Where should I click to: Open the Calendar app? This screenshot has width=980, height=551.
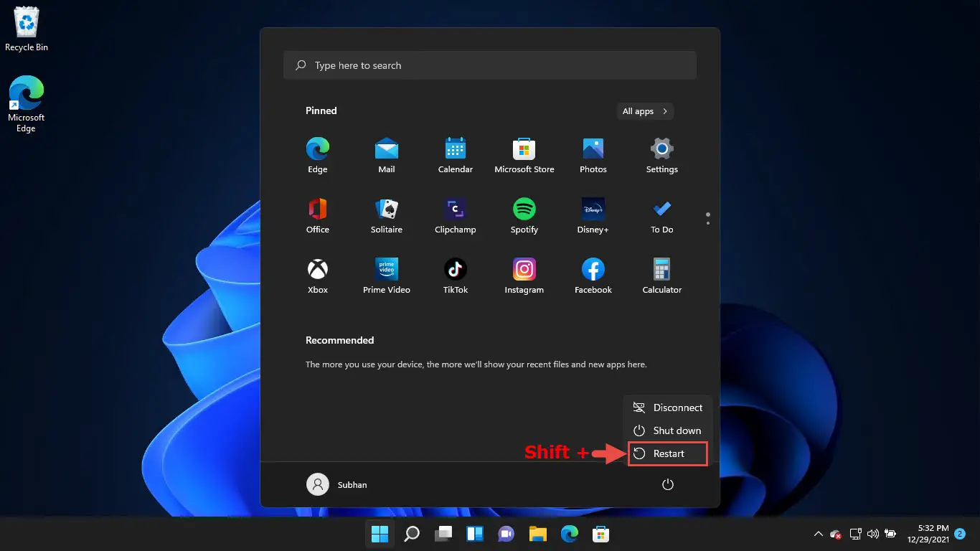[x=455, y=156]
